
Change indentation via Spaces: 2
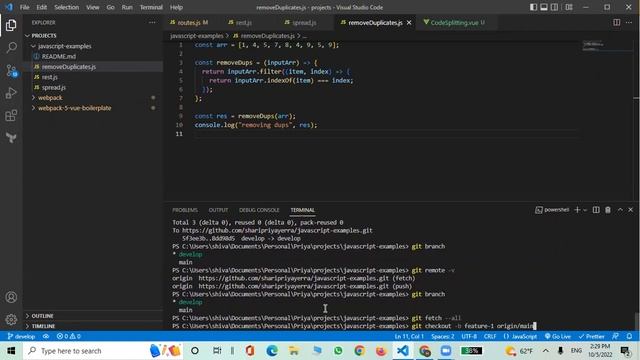click(x=442, y=336)
